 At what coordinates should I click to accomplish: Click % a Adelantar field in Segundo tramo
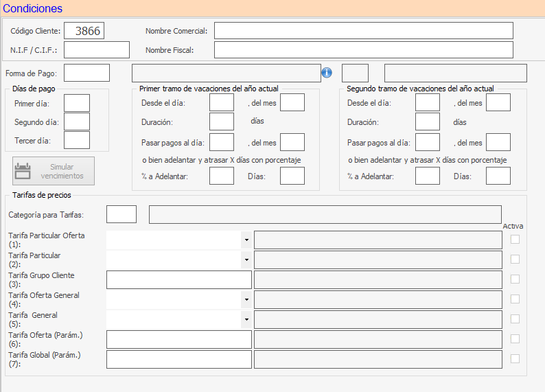(428, 176)
